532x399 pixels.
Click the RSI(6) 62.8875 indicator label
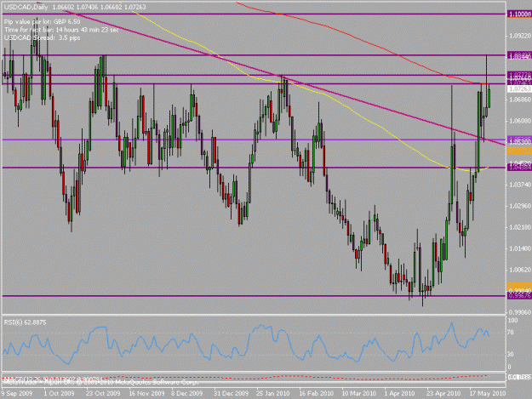[x=25, y=322]
